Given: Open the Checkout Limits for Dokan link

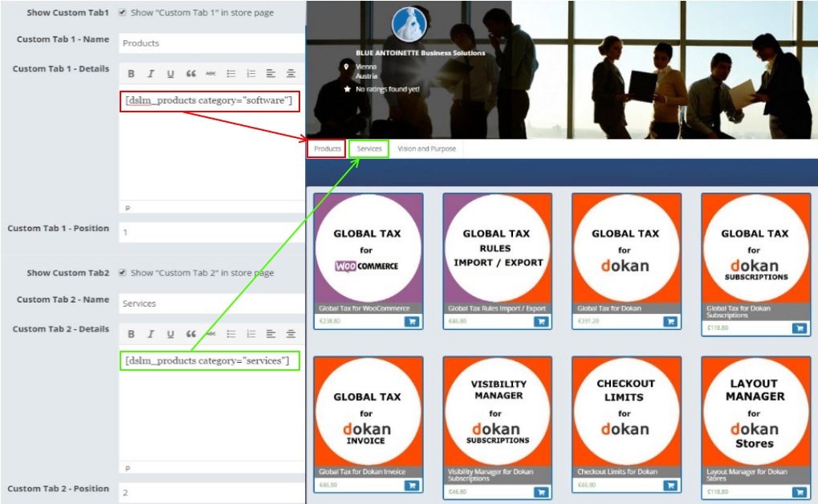Looking at the screenshot, I should (617, 472).
